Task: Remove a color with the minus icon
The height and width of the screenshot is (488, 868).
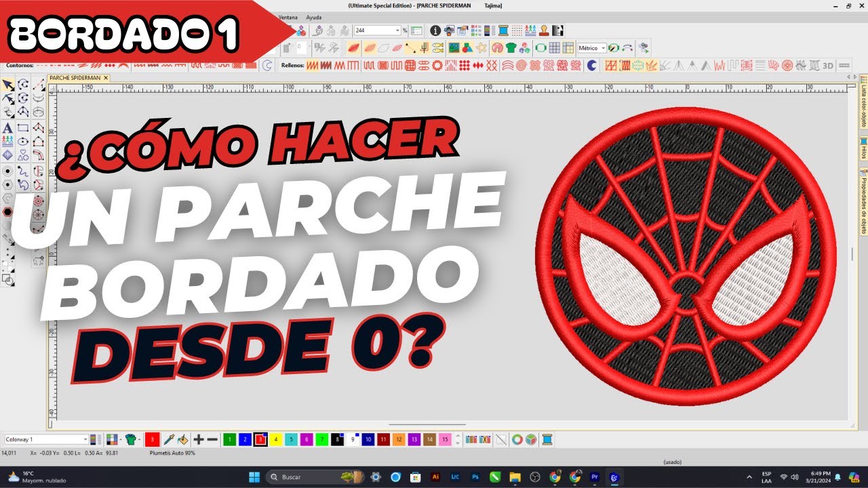Action: pyautogui.click(x=212, y=440)
